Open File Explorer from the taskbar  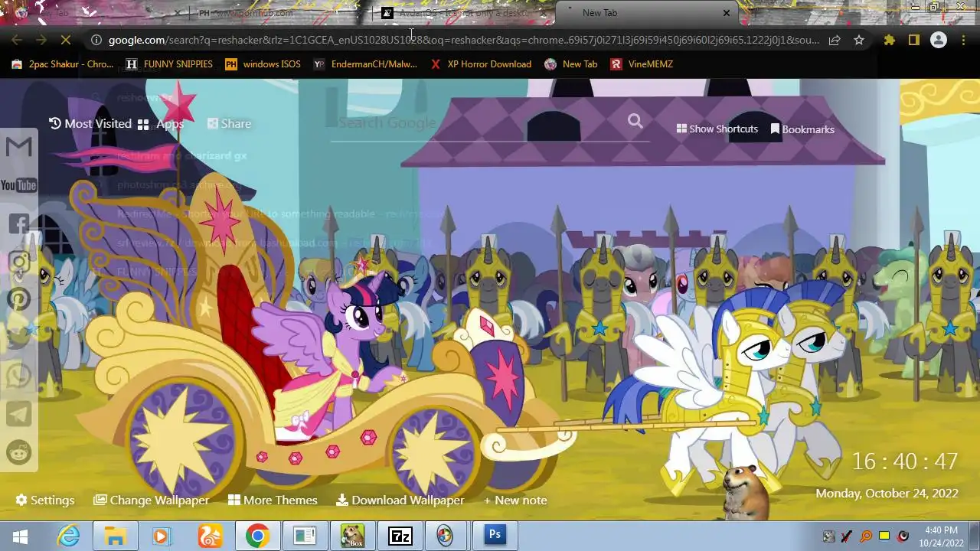(115, 536)
